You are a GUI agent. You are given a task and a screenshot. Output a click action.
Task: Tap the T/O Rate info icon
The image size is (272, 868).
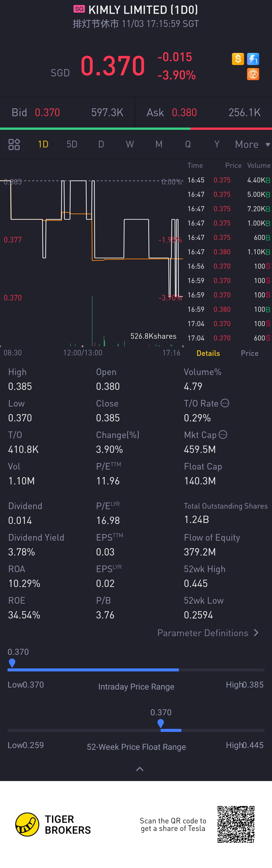tap(225, 403)
